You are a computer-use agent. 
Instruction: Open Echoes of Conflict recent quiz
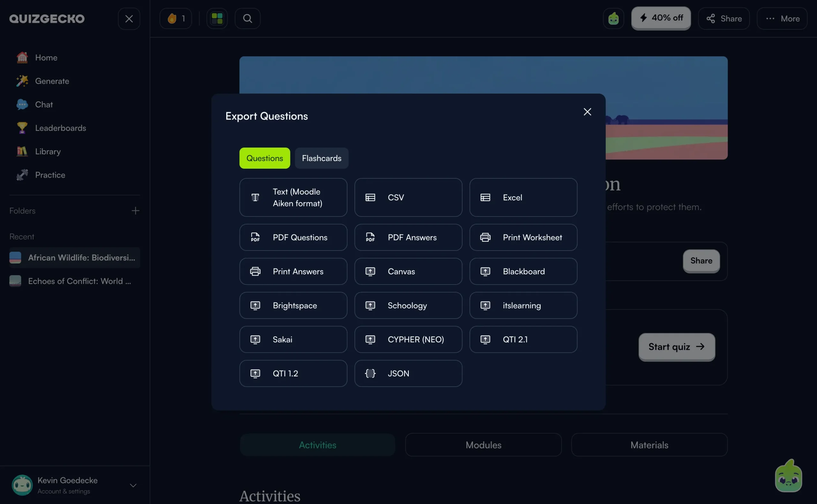(x=75, y=281)
